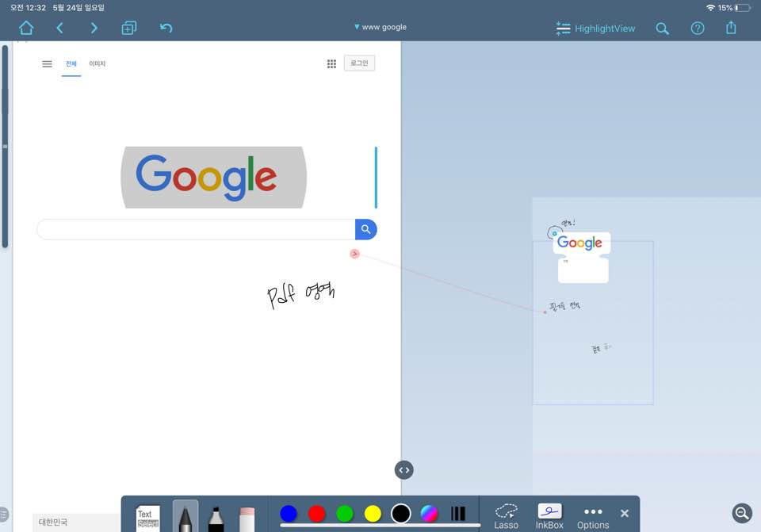The image size is (761, 532).
Task: Select the Lasso tool
Action: pyautogui.click(x=507, y=516)
